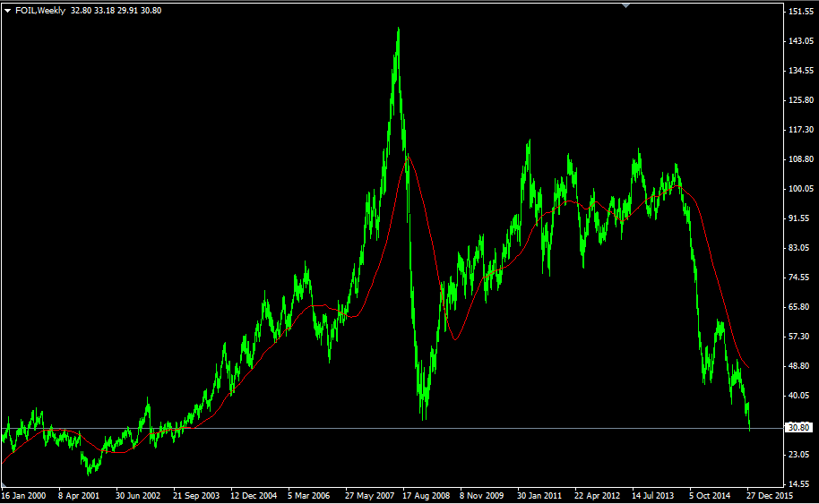Click the 57.30 price scale label
Viewport: 819px width, 504px height.
click(x=801, y=337)
